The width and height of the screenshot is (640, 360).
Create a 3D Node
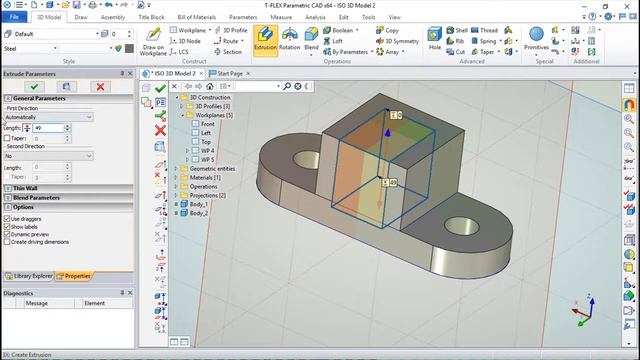[x=185, y=41]
